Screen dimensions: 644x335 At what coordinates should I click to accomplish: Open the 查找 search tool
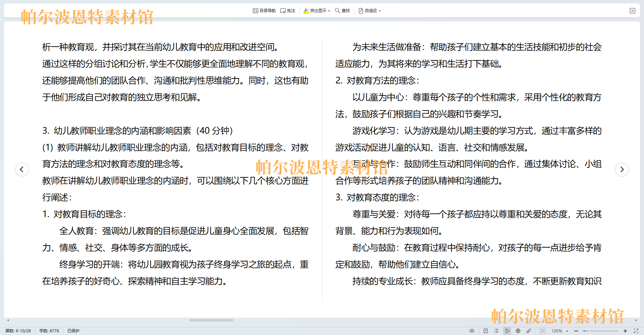pyautogui.click(x=342, y=11)
